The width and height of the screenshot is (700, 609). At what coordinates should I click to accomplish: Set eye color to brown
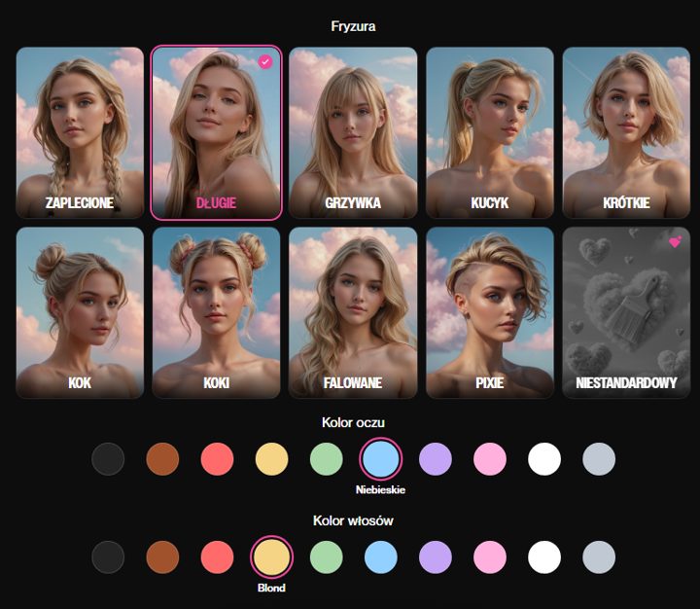pyautogui.click(x=162, y=459)
